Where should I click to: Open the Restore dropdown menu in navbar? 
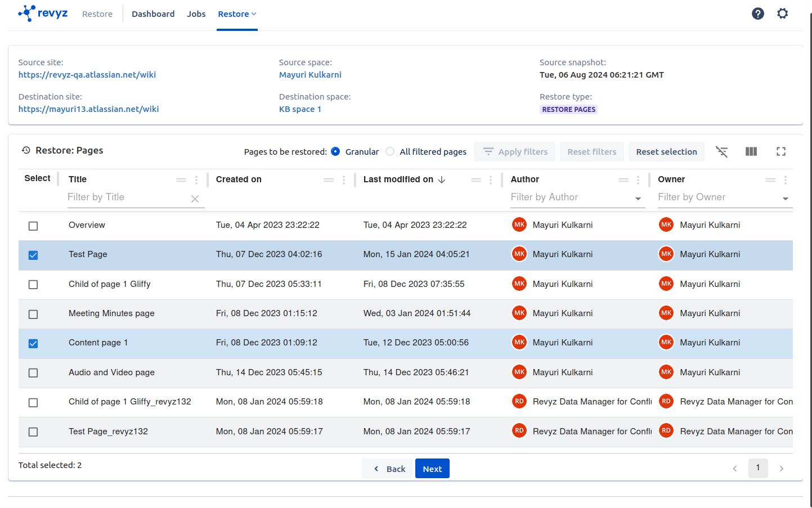[x=237, y=14]
